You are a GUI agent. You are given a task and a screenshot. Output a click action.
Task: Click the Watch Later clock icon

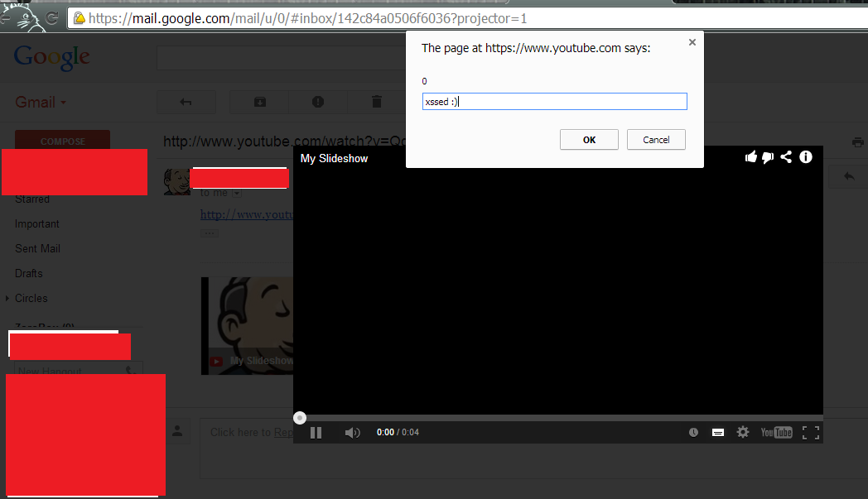[693, 433]
